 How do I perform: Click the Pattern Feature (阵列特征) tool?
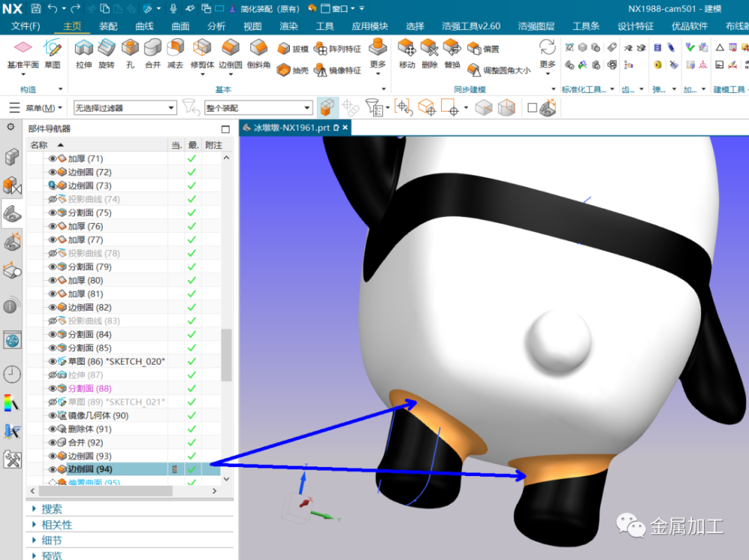click(337, 49)
